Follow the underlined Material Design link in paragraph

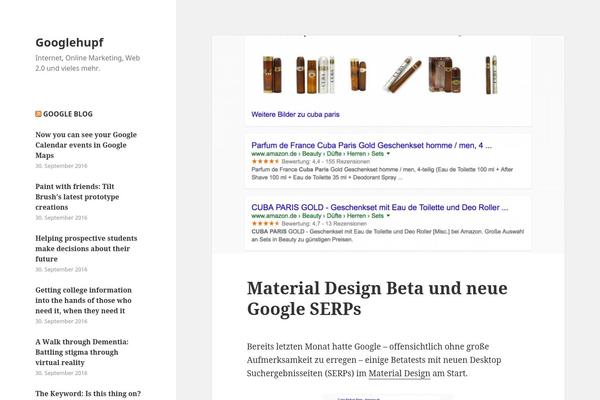pyautogui.click(x=399, y=373)
